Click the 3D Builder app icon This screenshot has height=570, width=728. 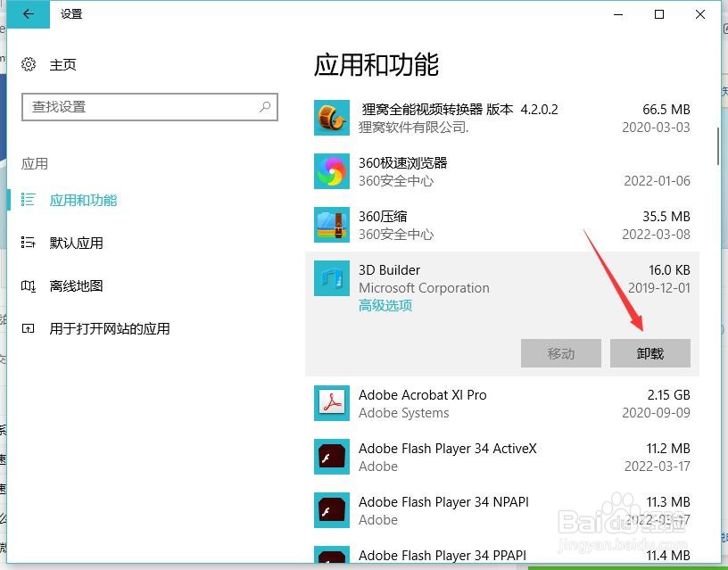click(332, 278)
